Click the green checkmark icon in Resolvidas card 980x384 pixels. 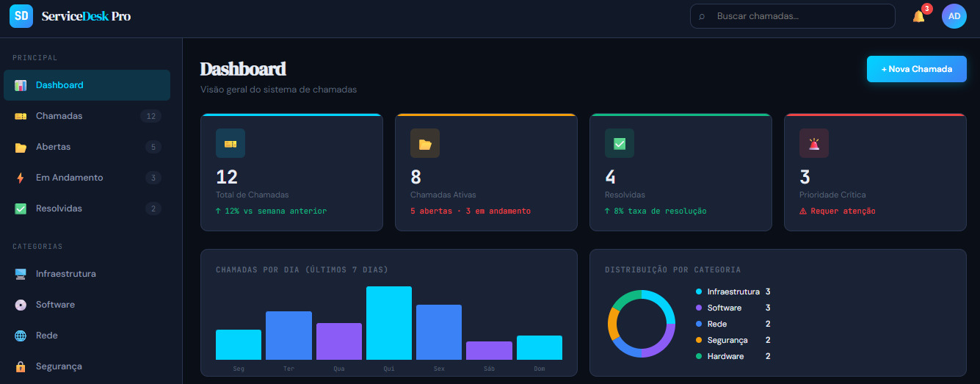(620, 144)
